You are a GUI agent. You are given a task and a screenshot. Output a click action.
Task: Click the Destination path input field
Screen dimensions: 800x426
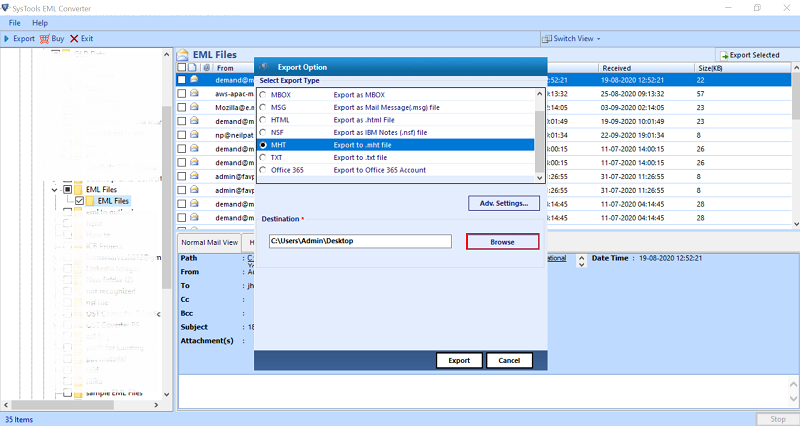(x=360, y=241)
